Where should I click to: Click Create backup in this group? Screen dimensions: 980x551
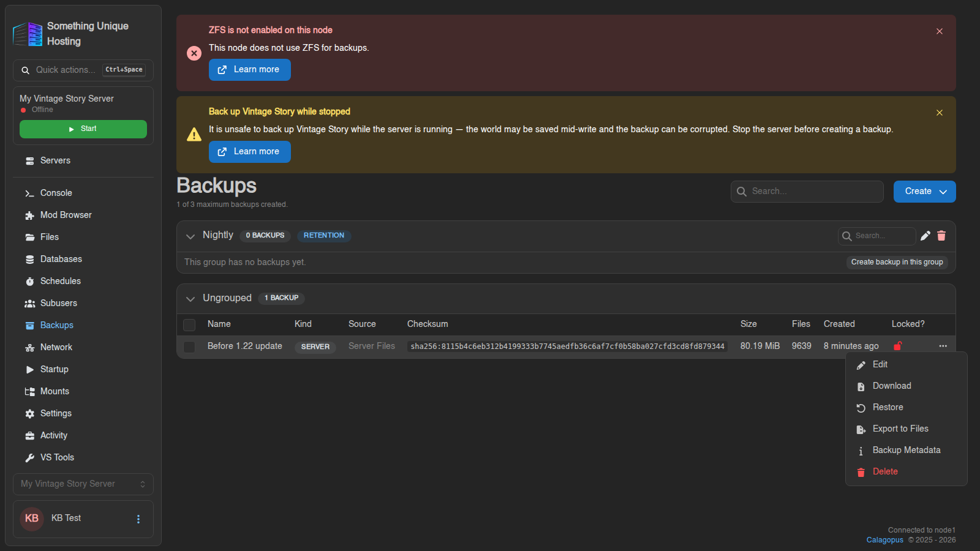(897, 262)
